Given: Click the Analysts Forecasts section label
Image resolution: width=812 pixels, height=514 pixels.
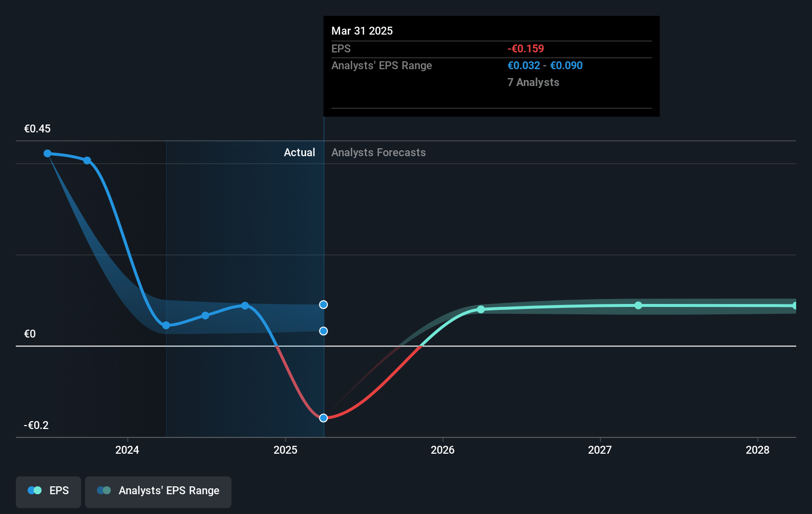Looking at the screenshot, I should coord(378,153).
